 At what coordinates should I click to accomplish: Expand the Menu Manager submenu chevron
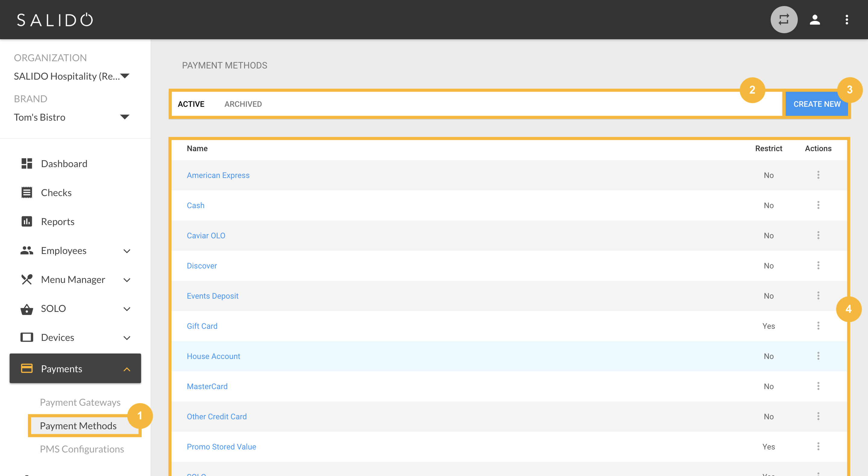[127, 280]
